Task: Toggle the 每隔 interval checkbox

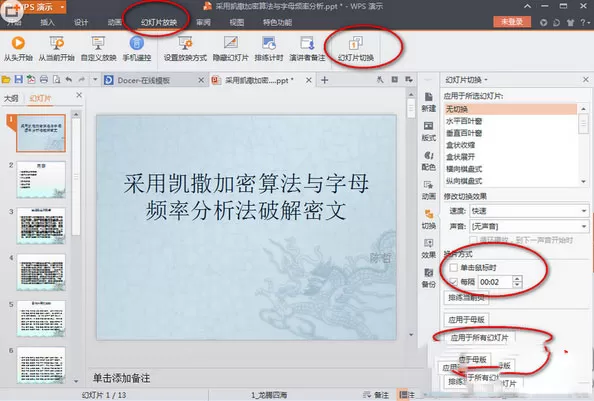Action: tap(453, 282)
